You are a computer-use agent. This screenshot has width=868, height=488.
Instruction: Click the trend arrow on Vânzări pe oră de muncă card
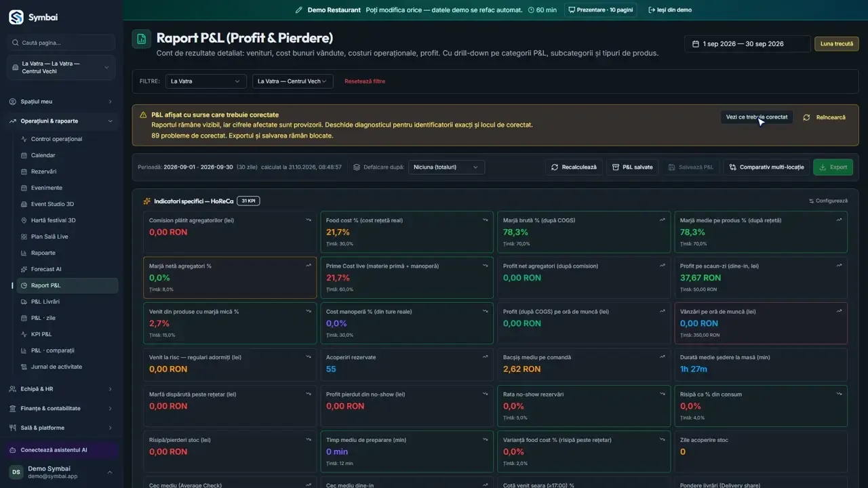point(839,311)
